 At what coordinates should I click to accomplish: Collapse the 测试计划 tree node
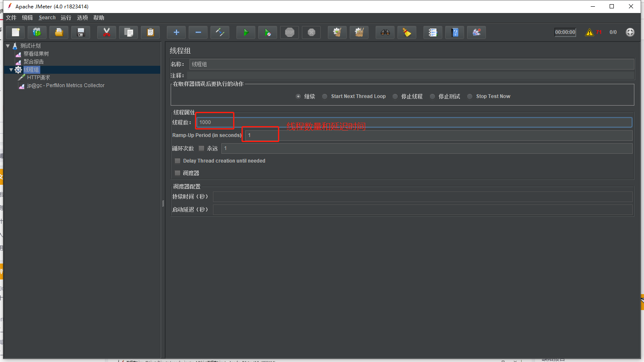(8, 46)
